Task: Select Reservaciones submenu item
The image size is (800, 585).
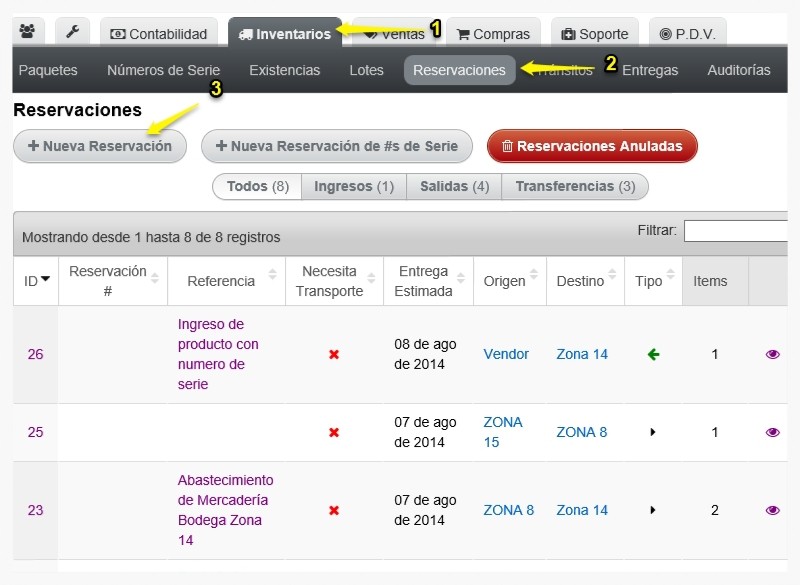Action: (x=459, y=70)
